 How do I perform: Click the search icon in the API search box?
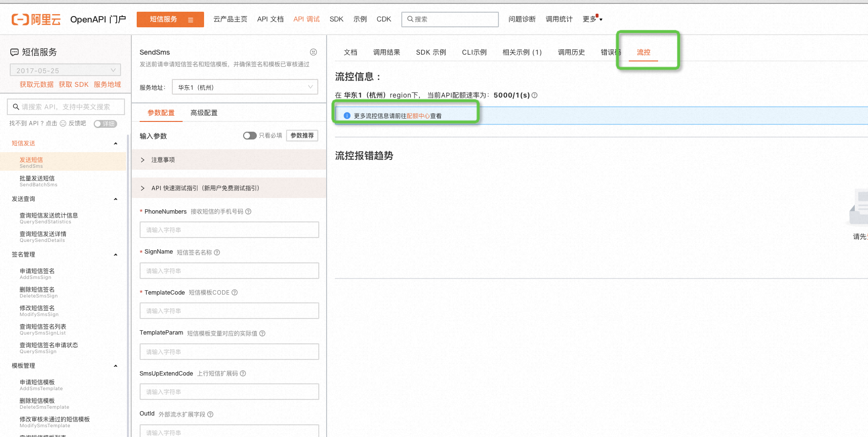pyautogui.click(x=16, y=107)
